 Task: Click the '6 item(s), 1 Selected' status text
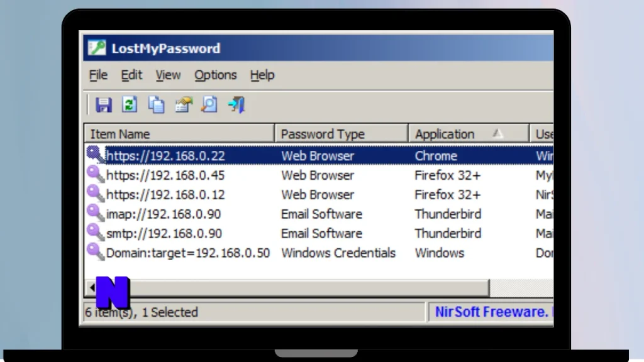pyautogui.click(x=142, y=312)
